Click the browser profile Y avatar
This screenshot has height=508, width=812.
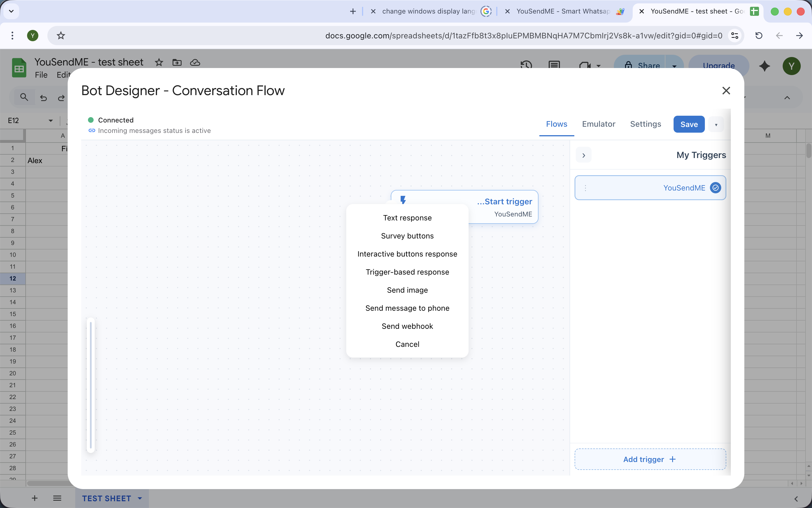(x=32, y=36)
